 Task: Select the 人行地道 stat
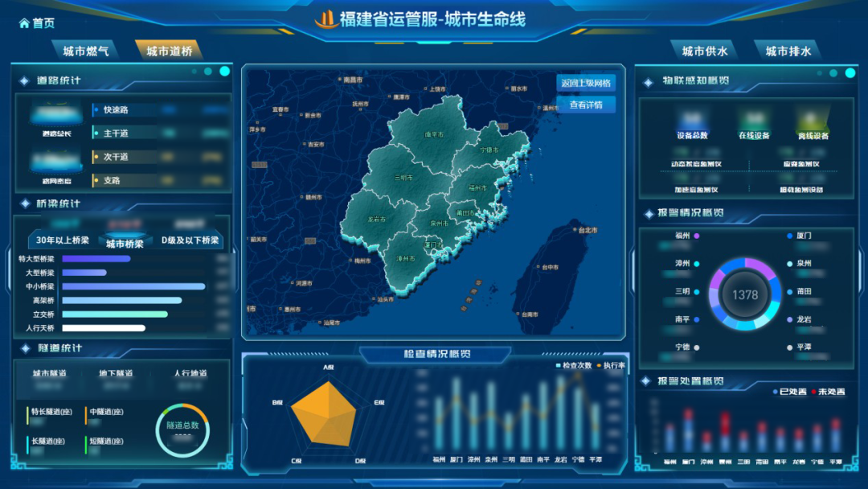point(190,378)
